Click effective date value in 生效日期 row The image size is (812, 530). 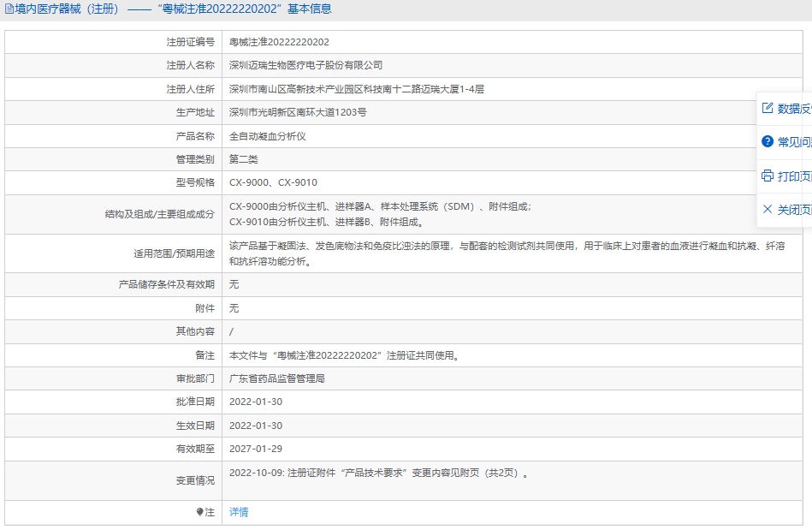[x=256, y=426]
